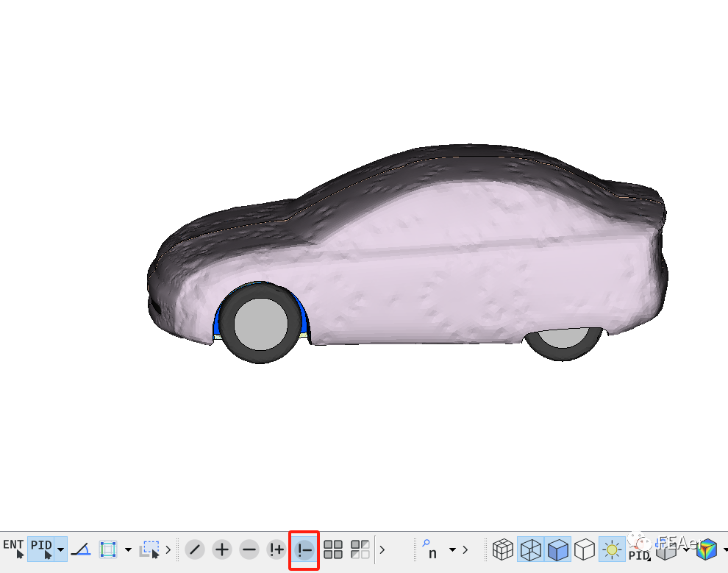Open the 'n' search filter dropdown
This screenshot has height=573, width=728.
tap(452, 549)
